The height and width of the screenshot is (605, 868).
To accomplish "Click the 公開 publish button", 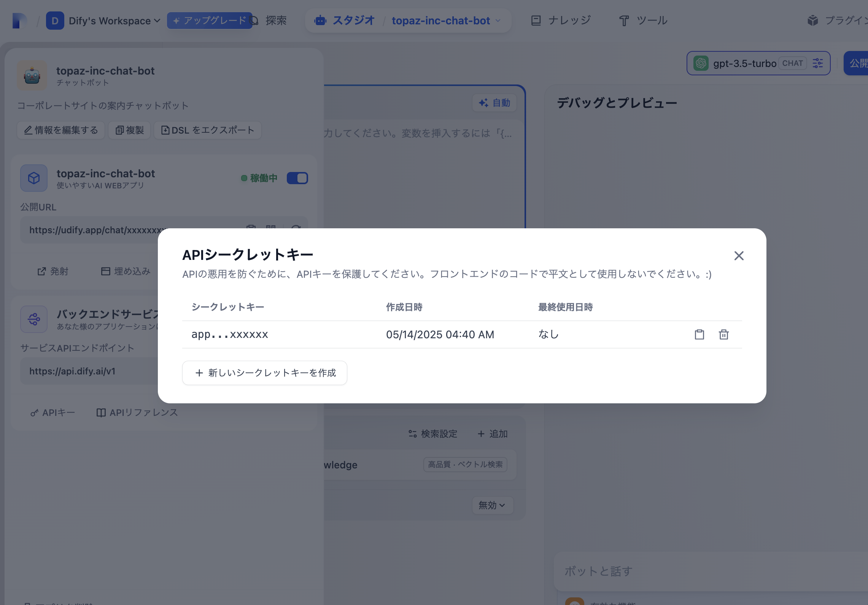I will pos(856,63).
